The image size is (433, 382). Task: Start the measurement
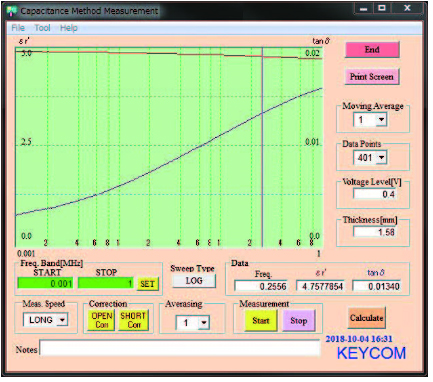261,321
